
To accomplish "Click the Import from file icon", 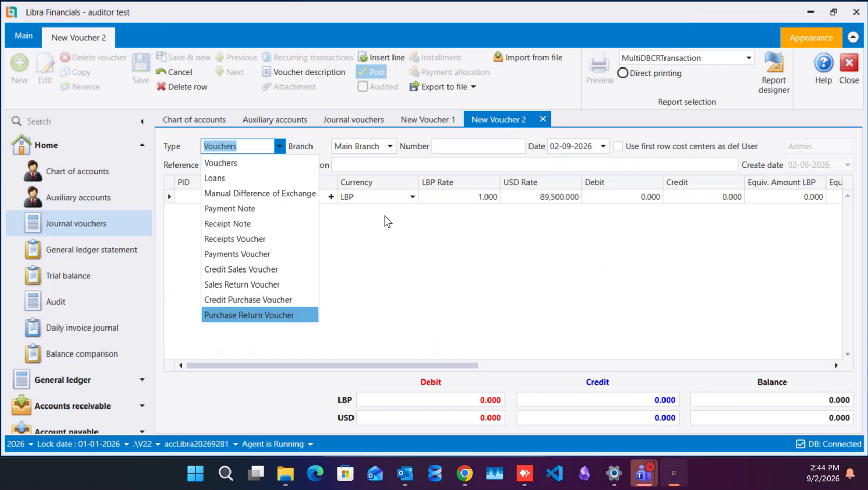I will [x=498, y=57].
